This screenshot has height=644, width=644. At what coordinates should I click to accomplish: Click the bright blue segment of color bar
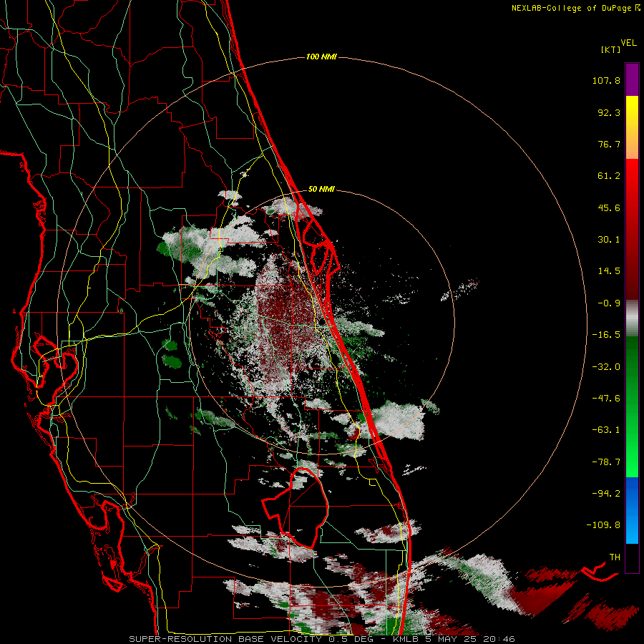pyautogui.click(x=632, y=510)
